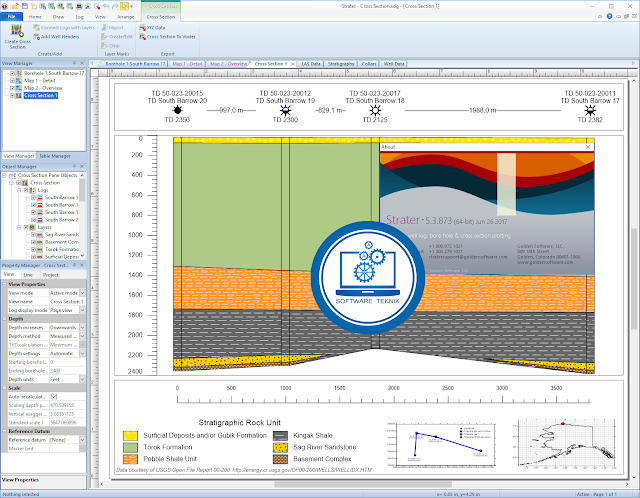640x498 pixels.
Task: Click the New document icon in quick access
Action: click(33, 6)
